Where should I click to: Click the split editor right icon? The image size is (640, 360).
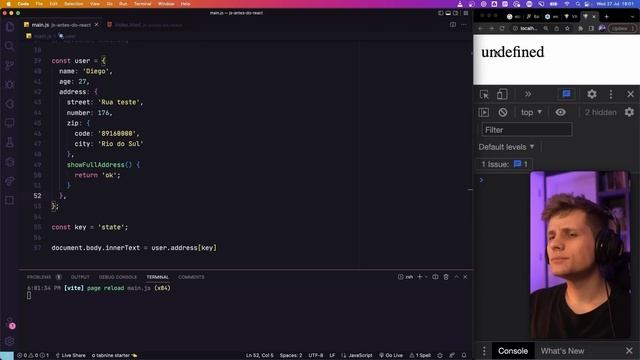tap(453, 24)
